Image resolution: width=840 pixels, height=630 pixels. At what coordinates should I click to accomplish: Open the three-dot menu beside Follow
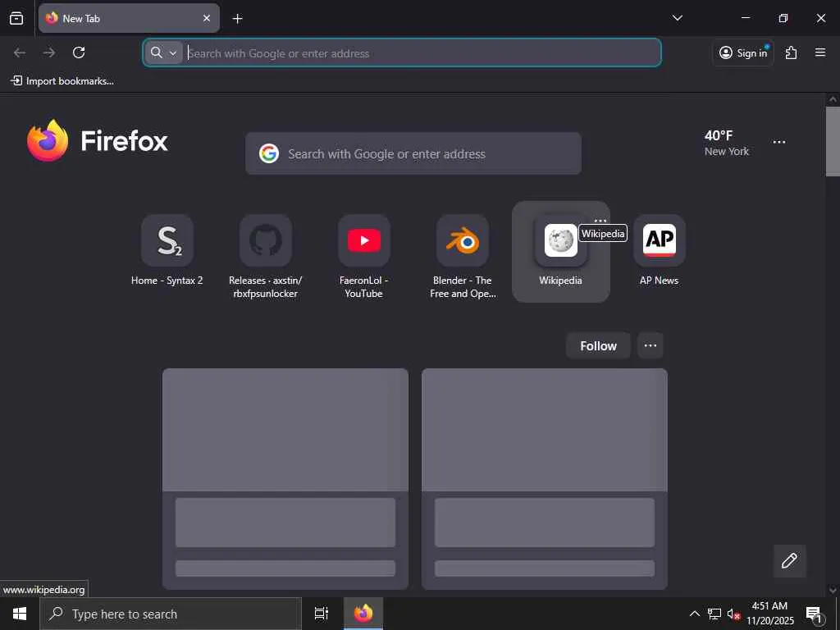(x=651, y=345)
